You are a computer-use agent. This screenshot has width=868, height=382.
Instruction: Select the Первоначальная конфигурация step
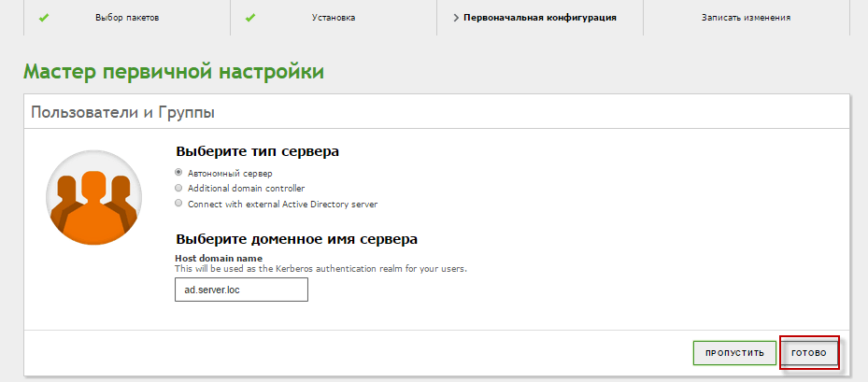point(540,17)
